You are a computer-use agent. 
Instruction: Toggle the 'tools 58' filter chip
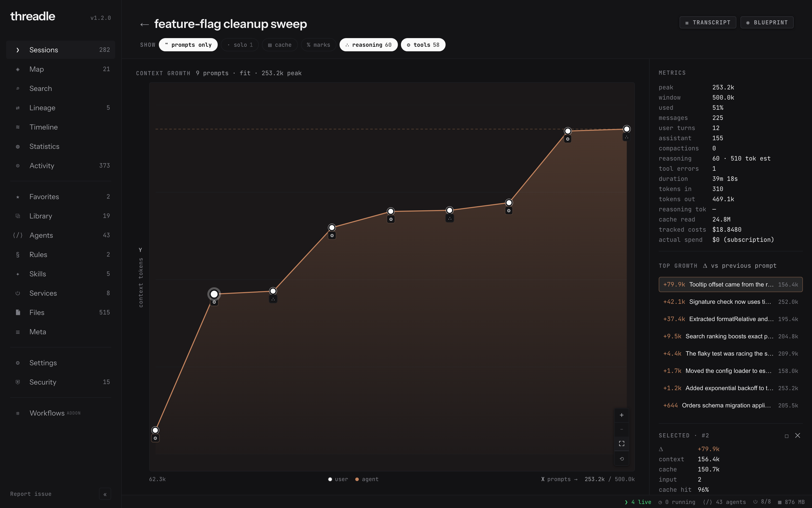(x=423, y=45)
